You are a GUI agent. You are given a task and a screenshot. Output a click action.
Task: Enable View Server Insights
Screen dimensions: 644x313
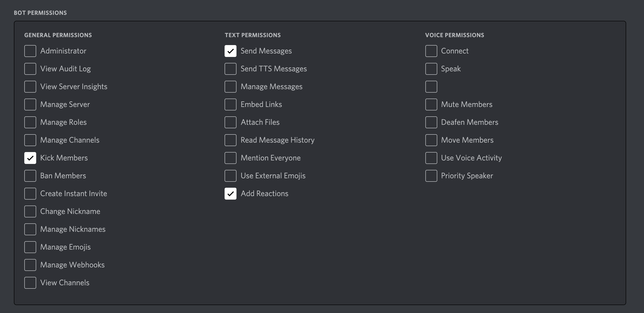coord(30,86)
